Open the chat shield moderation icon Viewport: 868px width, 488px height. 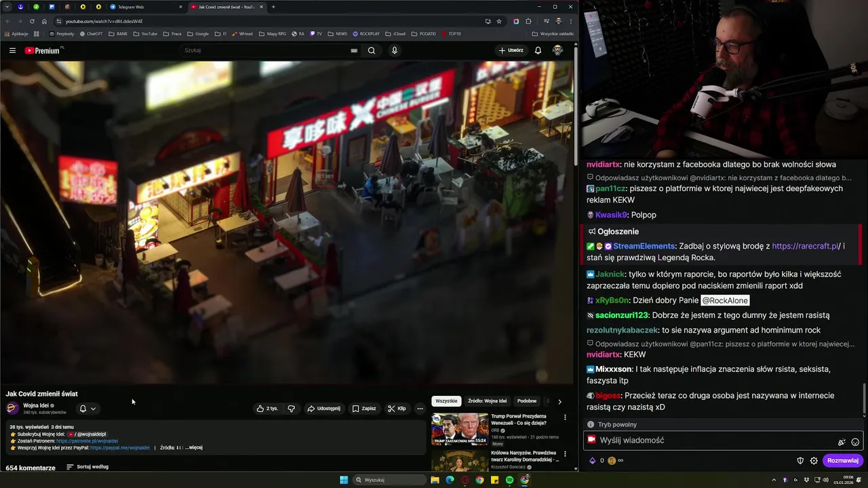coord(800,461)
